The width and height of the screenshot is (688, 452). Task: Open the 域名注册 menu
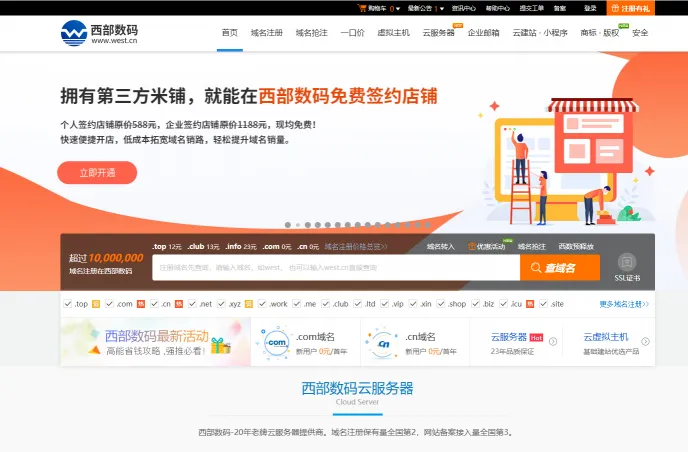tap(266, 33)
